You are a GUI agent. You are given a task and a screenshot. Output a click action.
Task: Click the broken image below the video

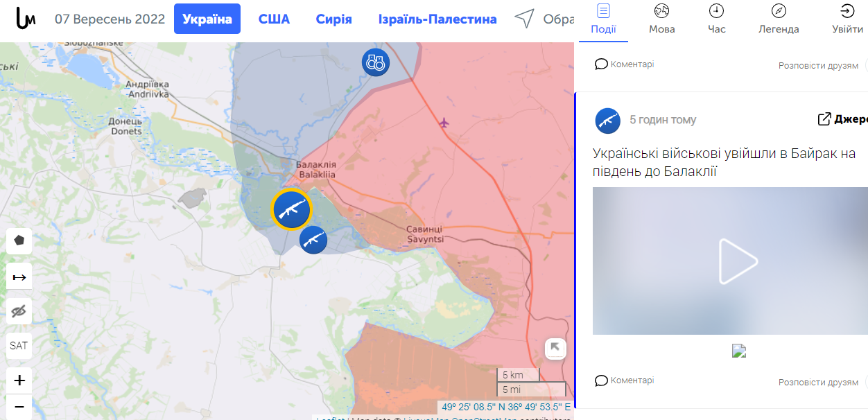tap(739, 351)
